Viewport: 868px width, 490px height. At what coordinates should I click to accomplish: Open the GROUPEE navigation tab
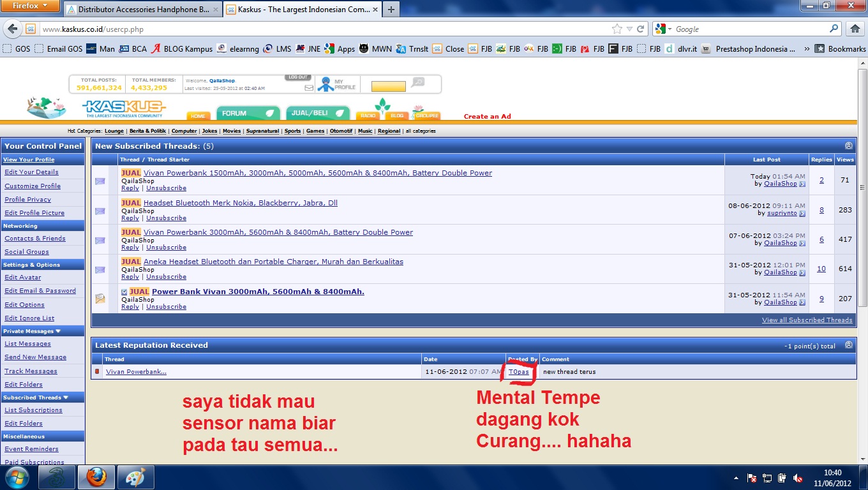[x=427, y=115]
